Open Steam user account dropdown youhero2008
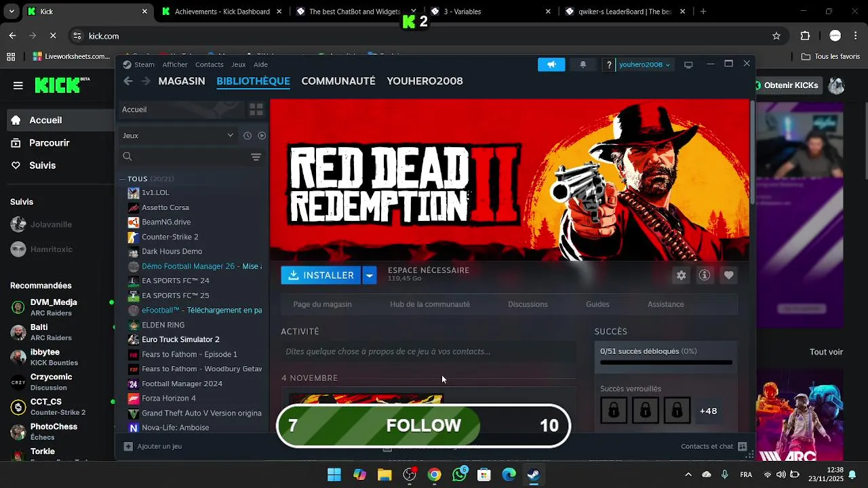Viewport: 868px width, 488px height. 644,64
